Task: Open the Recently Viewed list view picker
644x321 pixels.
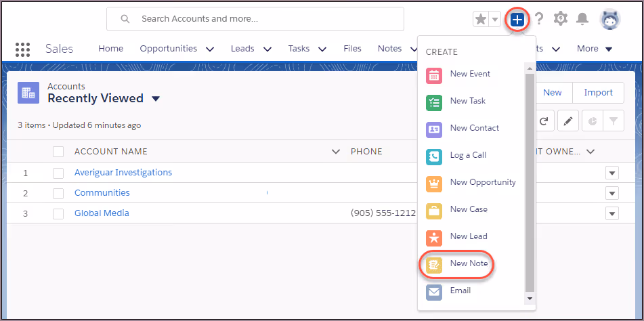Action: click(156, 99)
